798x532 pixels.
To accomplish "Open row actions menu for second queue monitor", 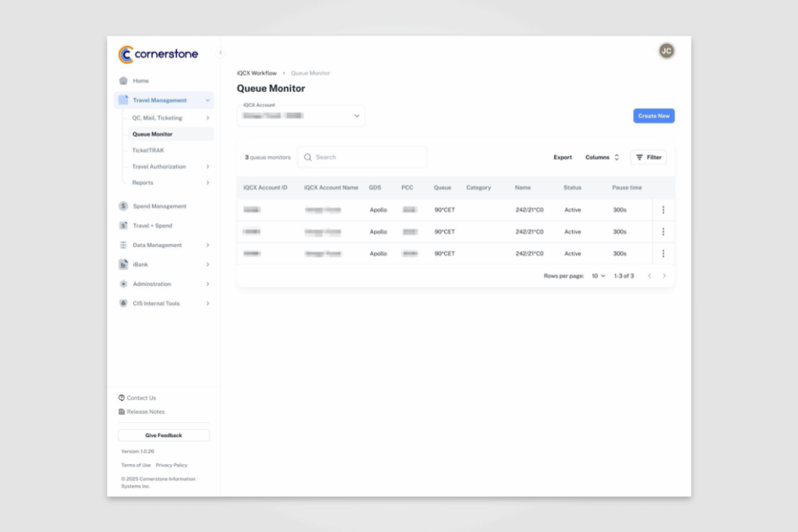I will point(663,231).
